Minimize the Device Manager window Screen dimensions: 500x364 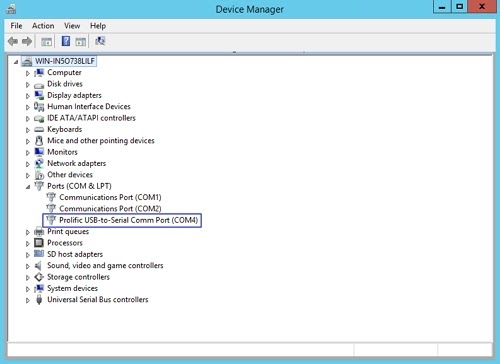[x=442, y=6]
